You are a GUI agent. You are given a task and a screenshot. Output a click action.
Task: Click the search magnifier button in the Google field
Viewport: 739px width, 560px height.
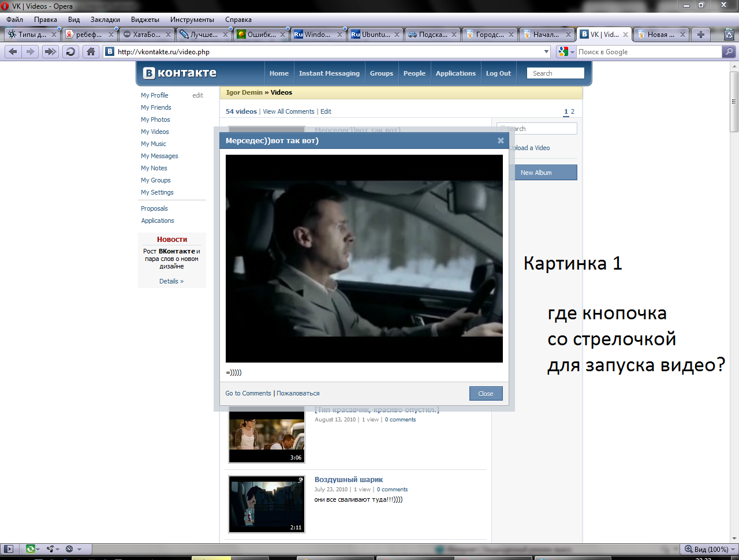pyautogui.click(x=729, y=52)
